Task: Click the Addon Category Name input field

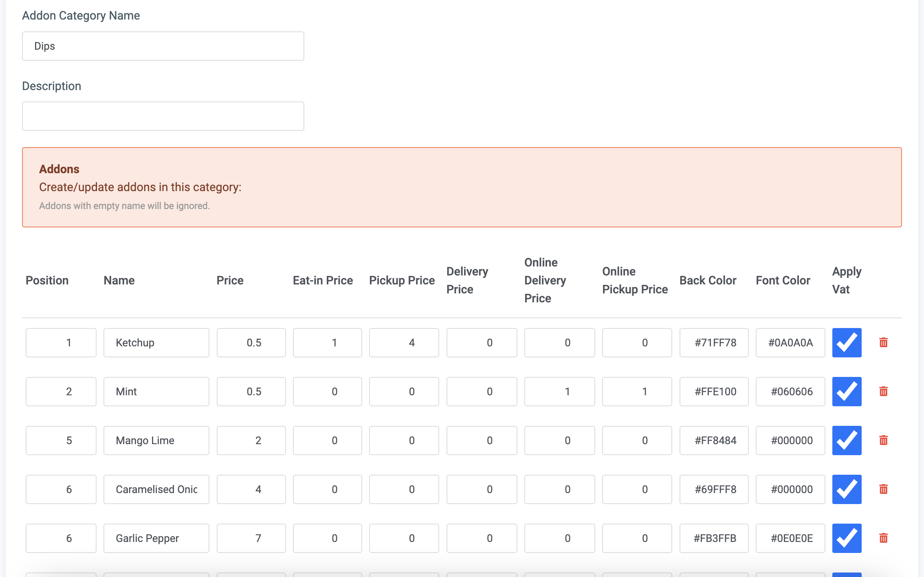Action: (x=163, y=46)
